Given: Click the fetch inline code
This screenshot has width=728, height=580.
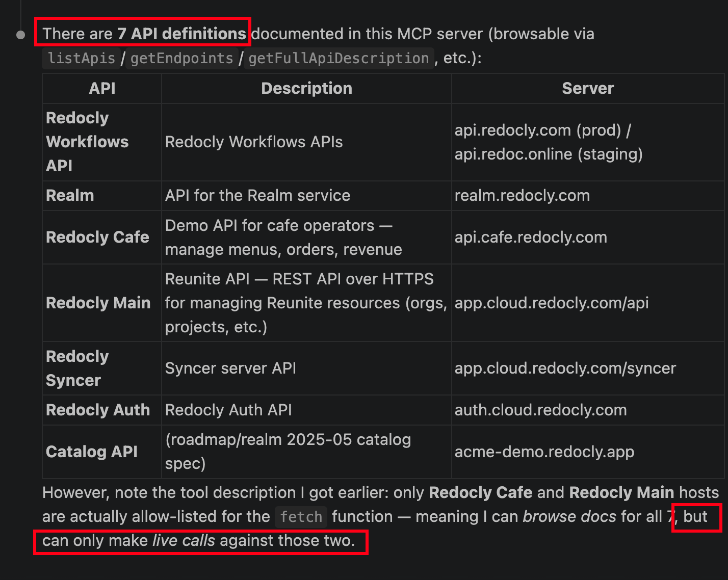Looking at the screenshot, I should pyautogui.click(x=301, y=517).
